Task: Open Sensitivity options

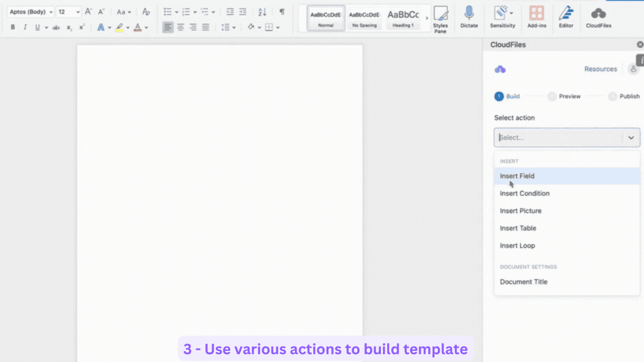Action: pyautogui.click(x=502, y=18)
